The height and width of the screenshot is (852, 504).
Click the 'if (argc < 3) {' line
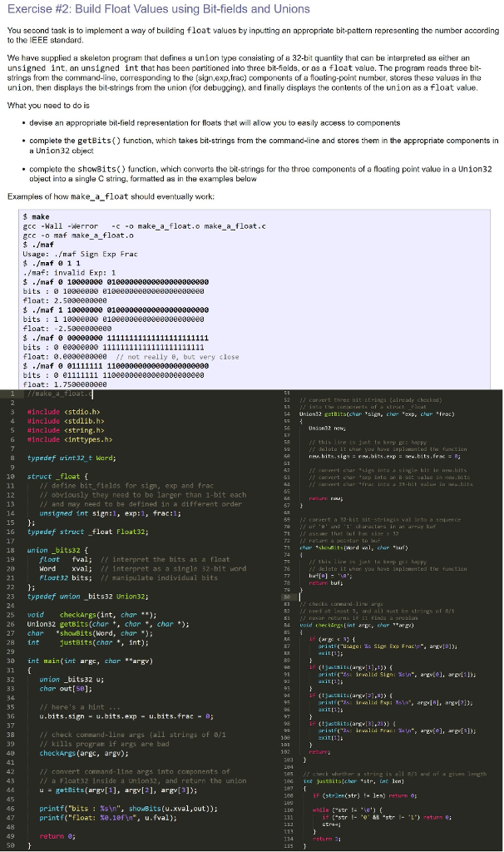point(332,640)
